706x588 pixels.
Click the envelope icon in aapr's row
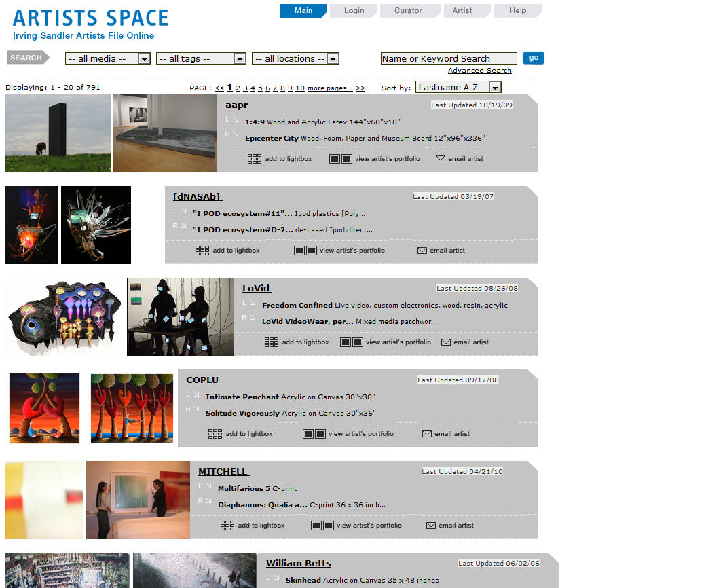[x=440, y=159]
